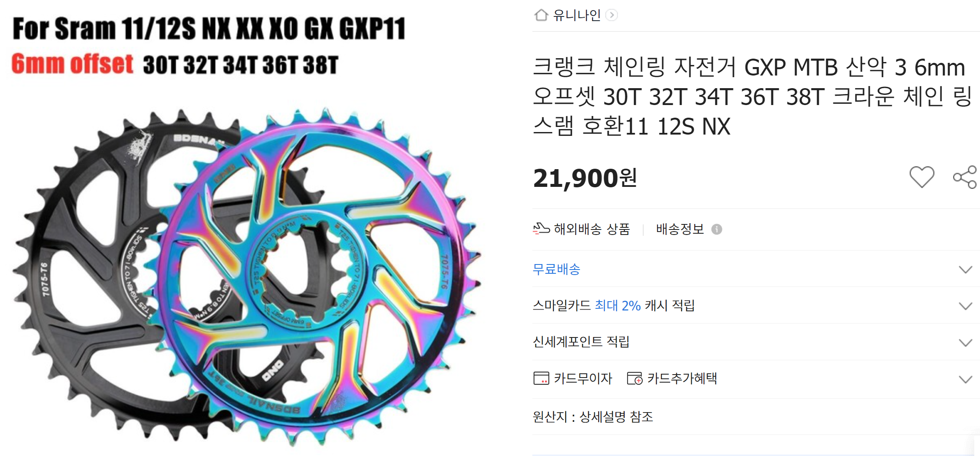Open the 유니나인 store arrow icon
The width and height of the screenshot is (980, 456).
click(x=611, y=15)
